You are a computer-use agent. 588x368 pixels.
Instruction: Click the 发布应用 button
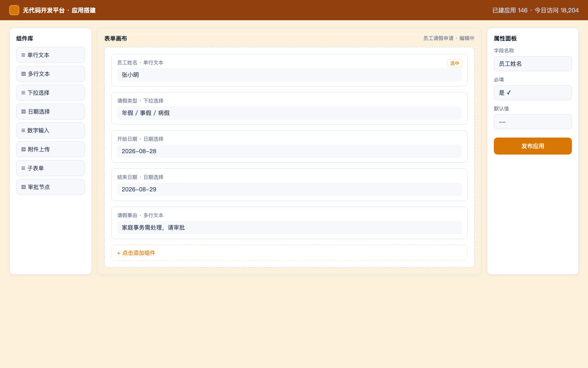pyautogui.click(x=533, y=146)
